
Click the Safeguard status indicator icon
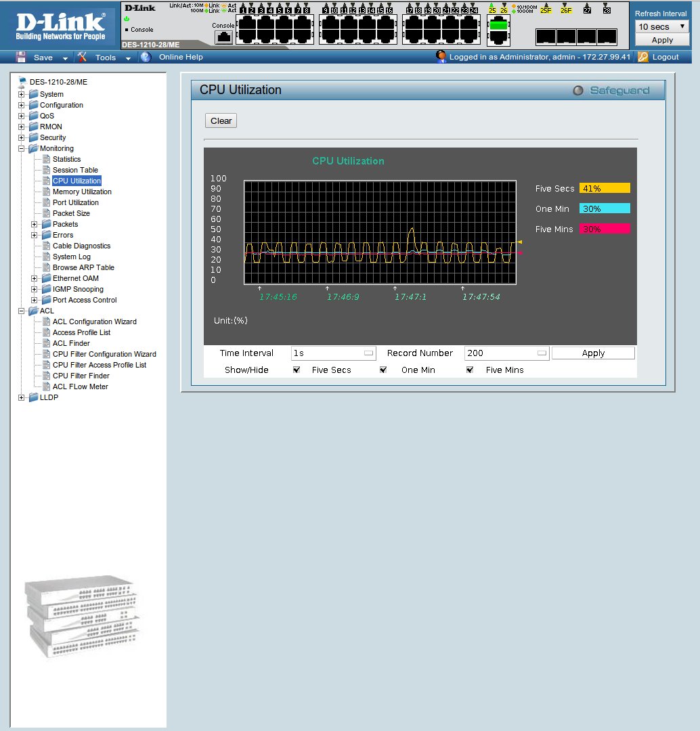[x=577, y=91]
